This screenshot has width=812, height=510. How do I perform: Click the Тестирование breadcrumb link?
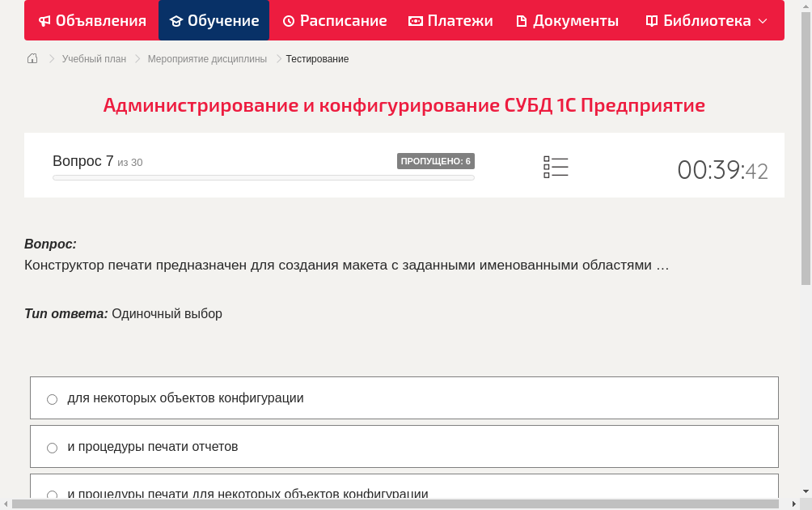315,58
